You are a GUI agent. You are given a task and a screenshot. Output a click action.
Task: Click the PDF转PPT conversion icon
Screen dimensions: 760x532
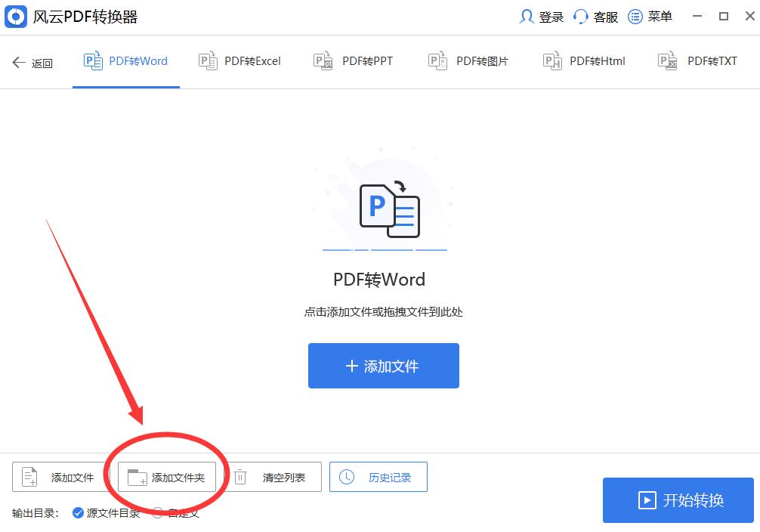[322, 60]
